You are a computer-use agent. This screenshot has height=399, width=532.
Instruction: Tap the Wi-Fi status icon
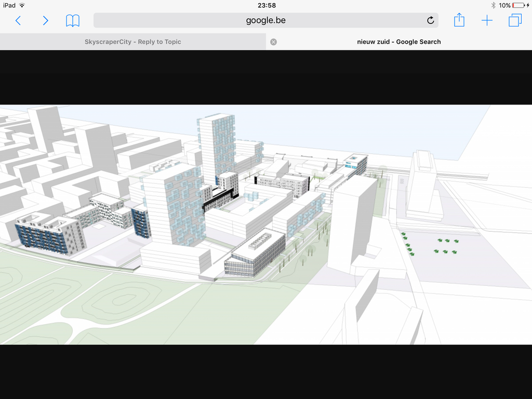(22, 5)
